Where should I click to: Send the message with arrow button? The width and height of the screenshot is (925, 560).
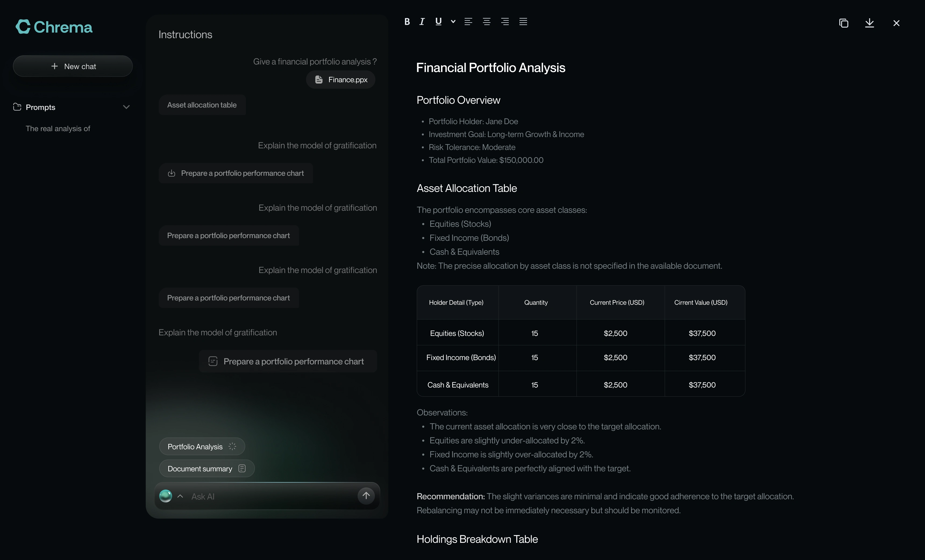[366, 496]
